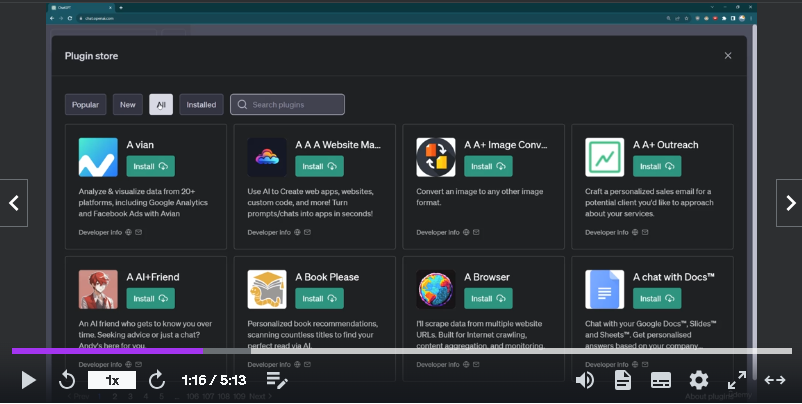This screenshot has width=802, height=404.
Task: Open A AI+Friend developer email icon
Action: [139, 365]
